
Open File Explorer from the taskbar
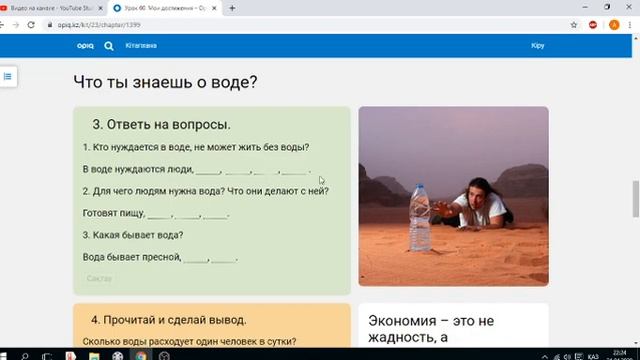point(94,356)
